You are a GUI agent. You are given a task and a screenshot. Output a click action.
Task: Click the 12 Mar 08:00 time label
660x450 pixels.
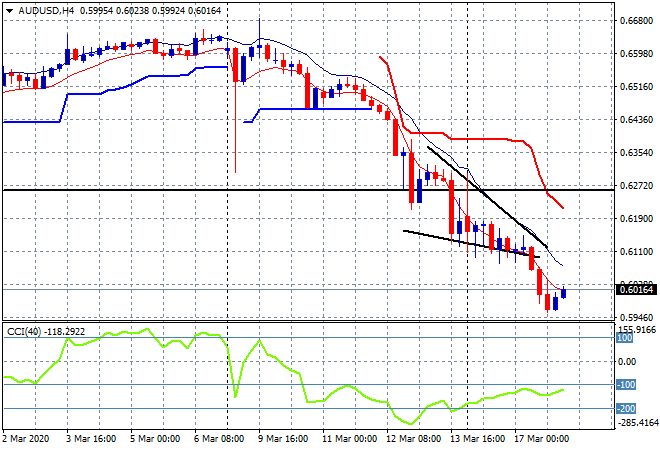coord(413,439)
